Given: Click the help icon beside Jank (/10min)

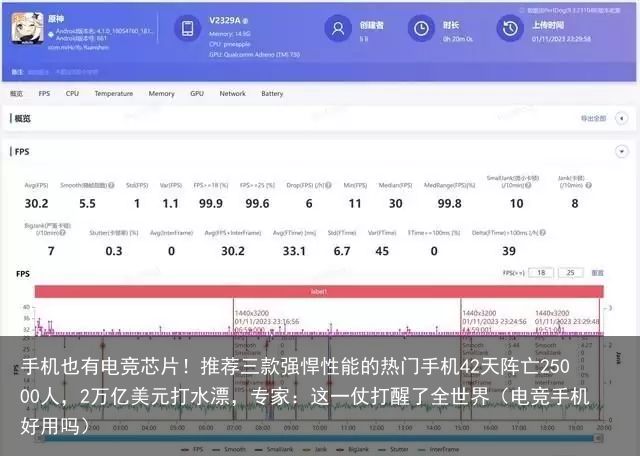Looking at the screenshot, I should click(x=588, y=185).
